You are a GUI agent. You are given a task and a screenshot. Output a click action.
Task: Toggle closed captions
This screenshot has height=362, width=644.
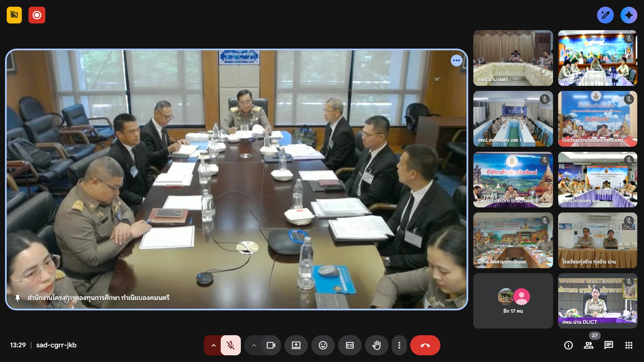[350, 345]
